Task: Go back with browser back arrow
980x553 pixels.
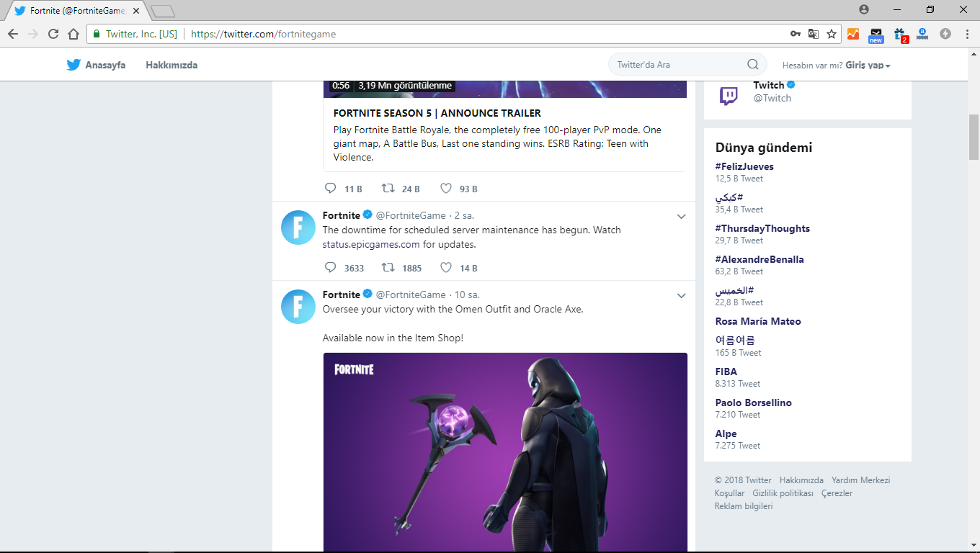Action: coord(13,34)
